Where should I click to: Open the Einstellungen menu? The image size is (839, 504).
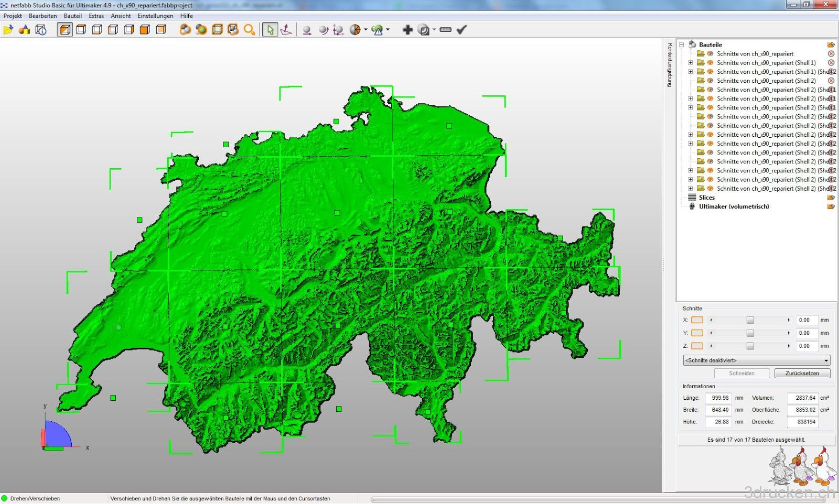[x=155, y=16]
